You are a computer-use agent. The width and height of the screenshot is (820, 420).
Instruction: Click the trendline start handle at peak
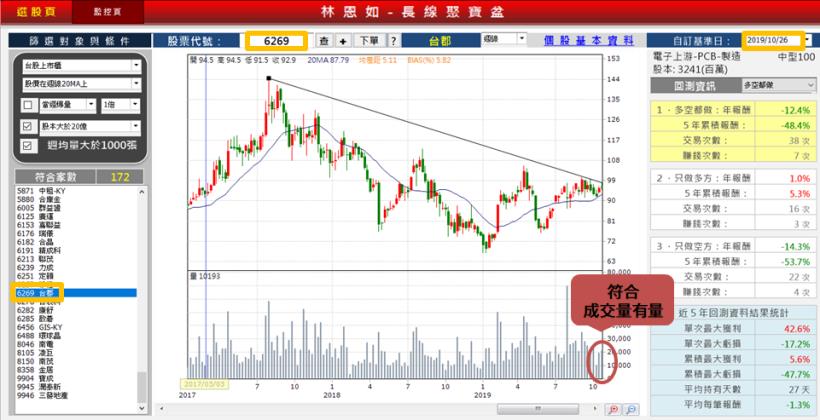(269, 78)
